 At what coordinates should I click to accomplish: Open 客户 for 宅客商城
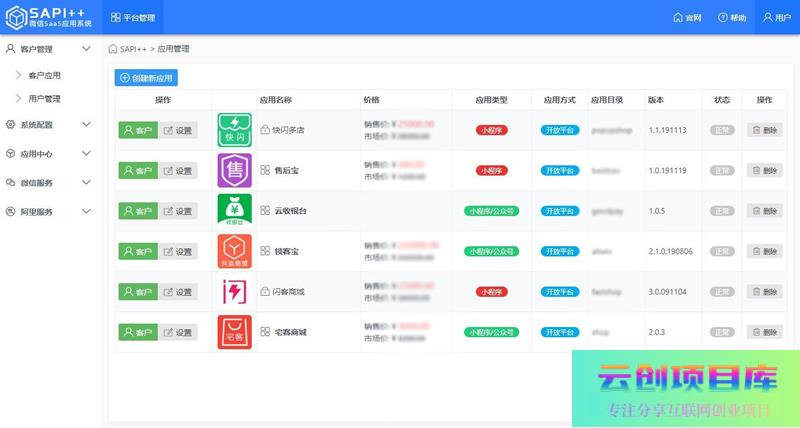(x=138, y=333)
